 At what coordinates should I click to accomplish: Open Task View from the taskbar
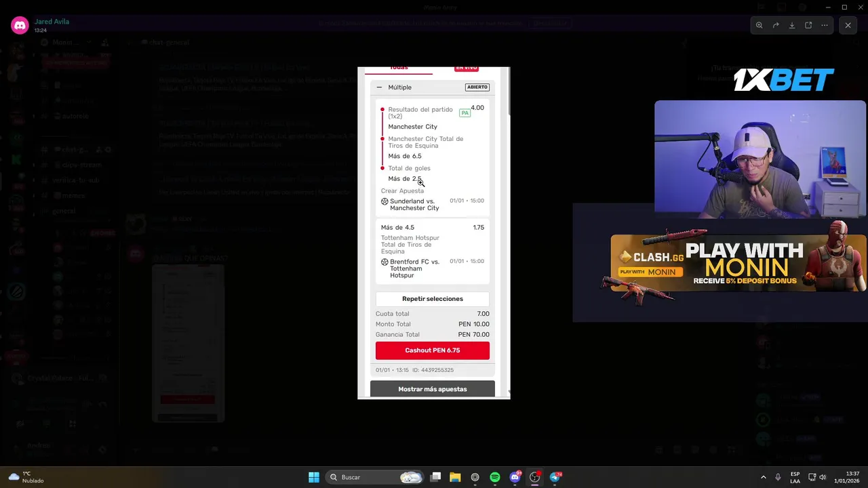[436, 477]
